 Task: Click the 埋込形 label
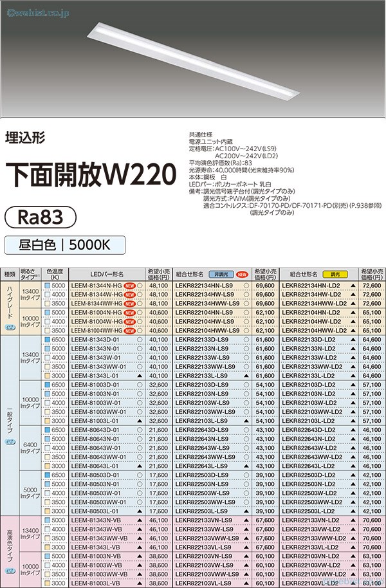[25, 138]
